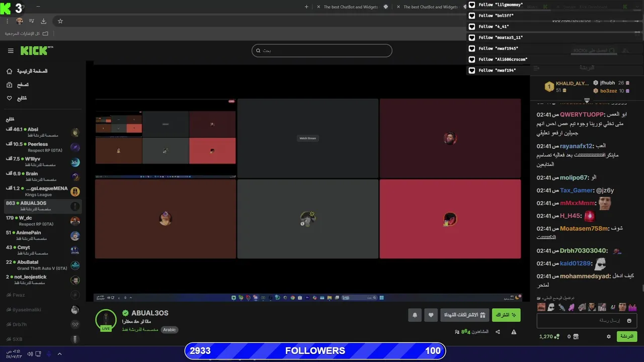Image resolution: width=644 pixels, height=362 pixels.
Task: Open the all bookmarks folder
Action: click(x=27, y=33)
